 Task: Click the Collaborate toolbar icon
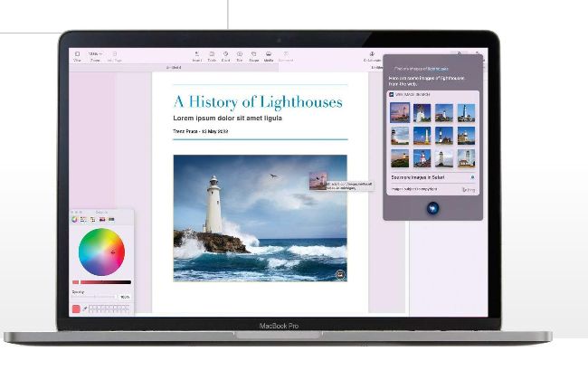[x=373, y=54]
